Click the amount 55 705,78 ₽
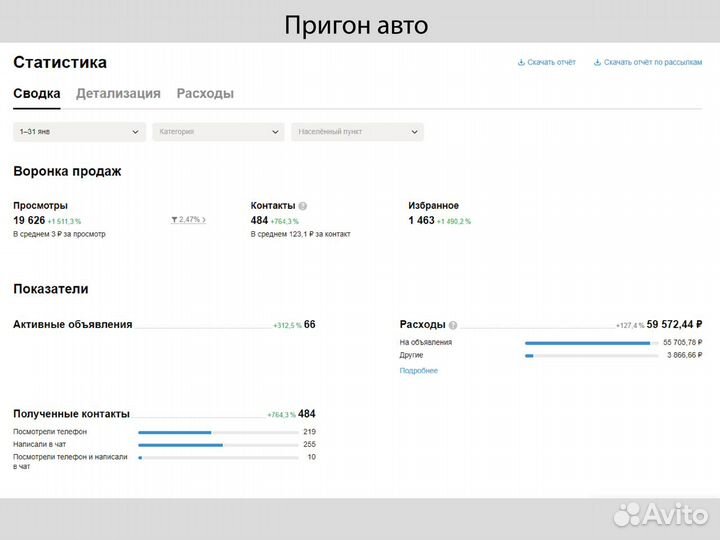 tap(683, 343)
